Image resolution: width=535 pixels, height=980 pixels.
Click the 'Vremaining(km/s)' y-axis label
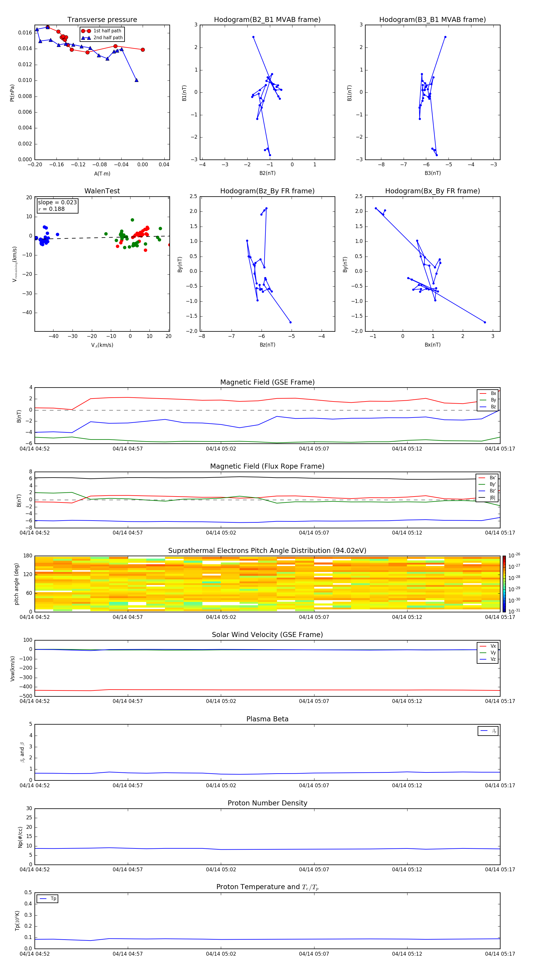[15, 264]
